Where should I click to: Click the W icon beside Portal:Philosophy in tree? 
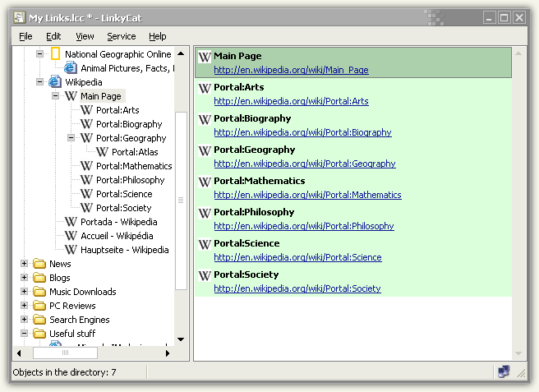86,180
